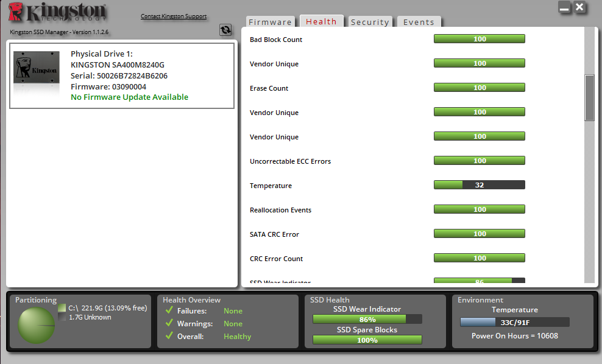602x364 pixels.
Task: Open the Firmware tab
Action: [x=271, y=22]
